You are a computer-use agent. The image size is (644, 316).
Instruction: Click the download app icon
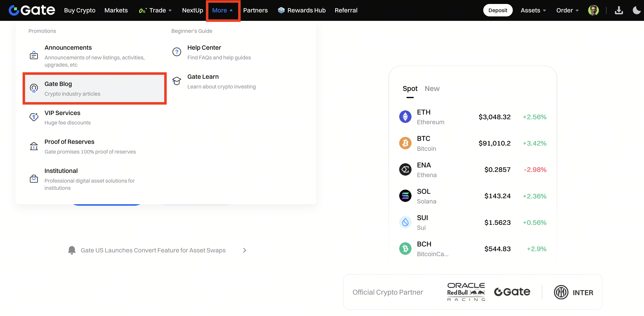point(618,10)
